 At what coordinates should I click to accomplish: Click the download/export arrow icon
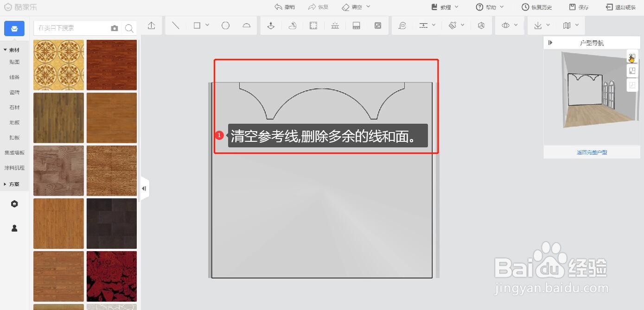click(x=538, y=25)
